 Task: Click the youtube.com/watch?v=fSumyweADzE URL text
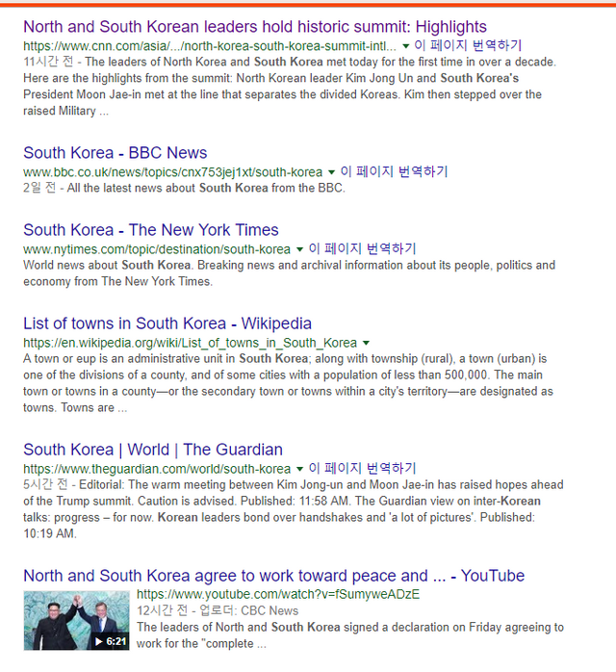click(x=278, y=594)
